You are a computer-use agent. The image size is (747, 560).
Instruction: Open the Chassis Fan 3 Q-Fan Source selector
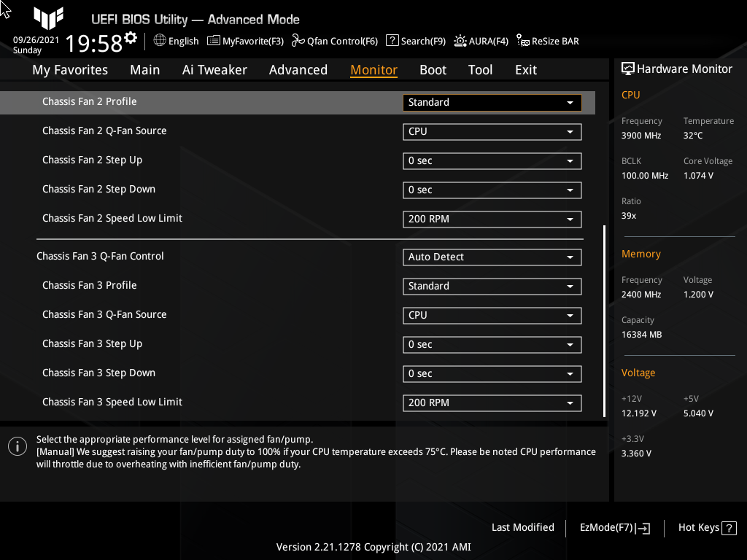(x=492, y=315)
